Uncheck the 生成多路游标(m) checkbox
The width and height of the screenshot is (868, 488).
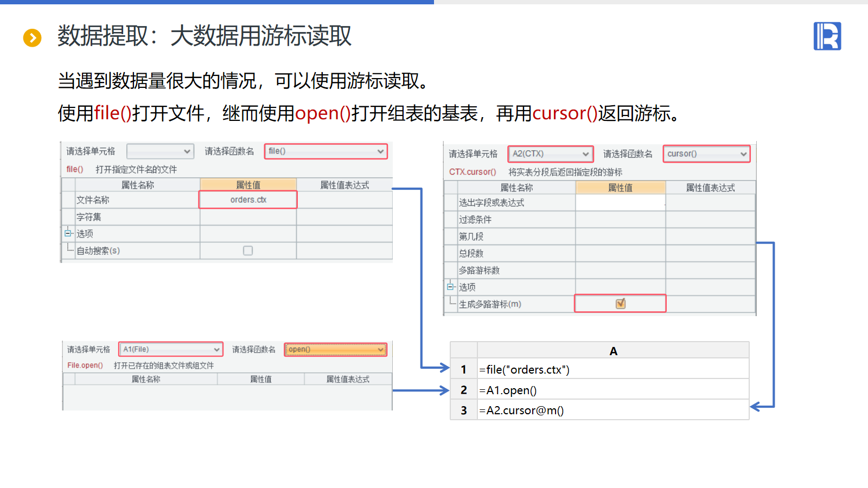tap(621, 304)
